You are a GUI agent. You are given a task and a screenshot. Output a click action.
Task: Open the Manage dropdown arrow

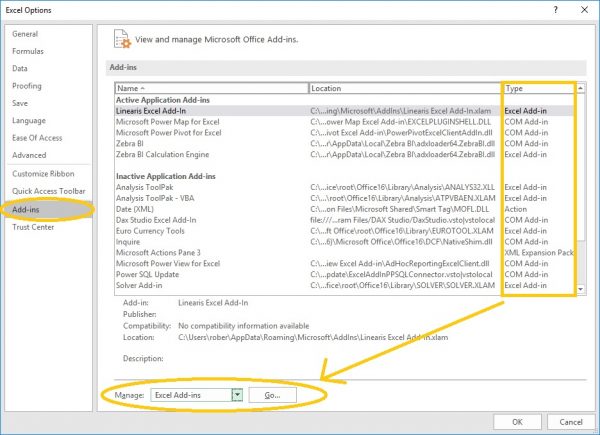237,395
